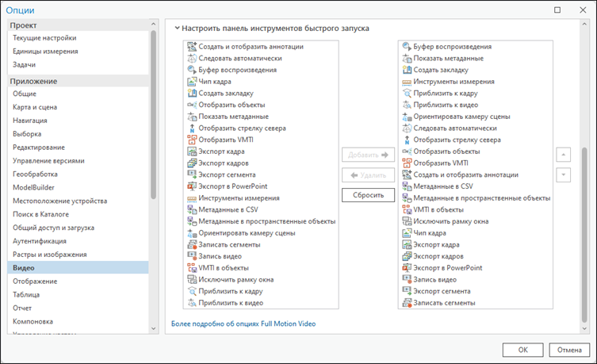Select Метаданные в CSV icon in right list
Image resolution: width=597 pixels, height=364 pixels.
(x=407, y=186)
